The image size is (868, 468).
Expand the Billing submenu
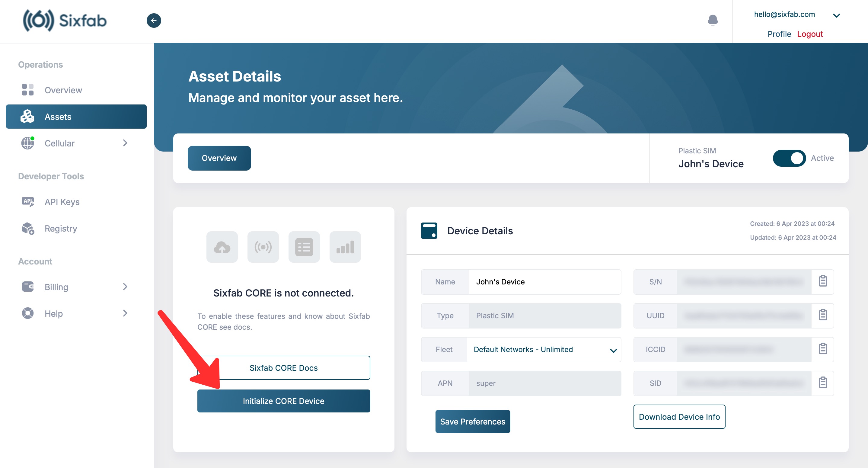point(125,287)
